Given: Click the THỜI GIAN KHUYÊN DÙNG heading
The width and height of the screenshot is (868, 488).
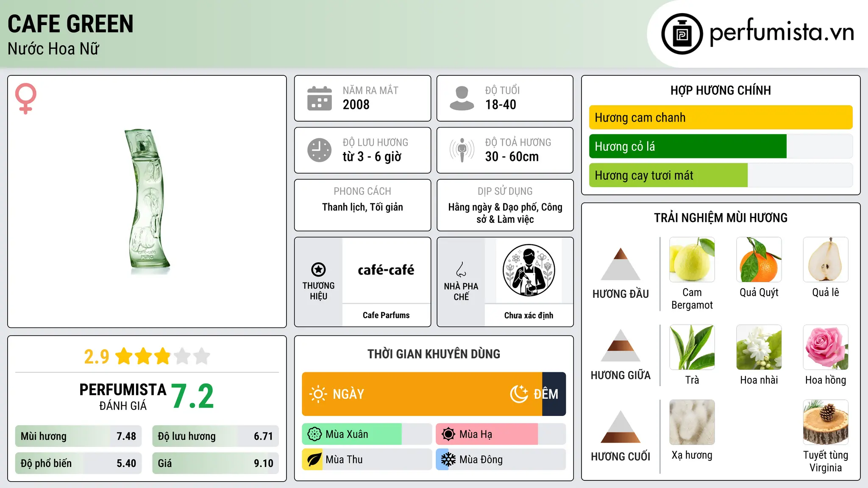Looking at the screenshot, I should tap(434, 354).
